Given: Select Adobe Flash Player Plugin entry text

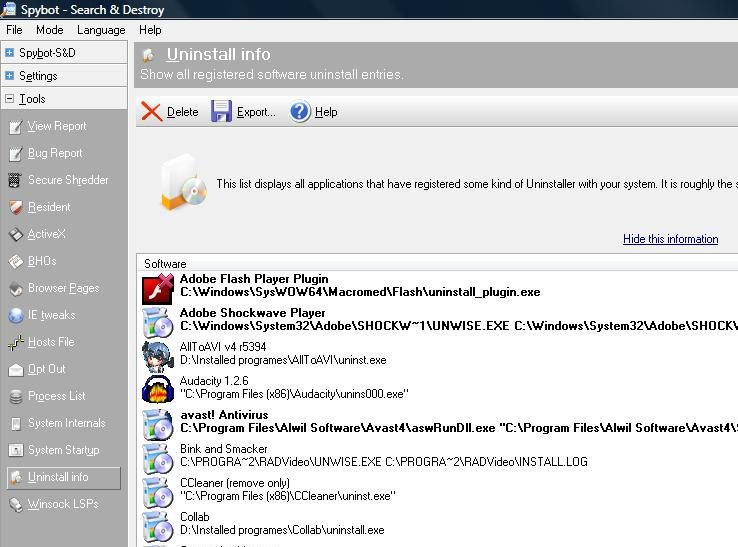Looking at the screenshot, I should coord(254,279).
